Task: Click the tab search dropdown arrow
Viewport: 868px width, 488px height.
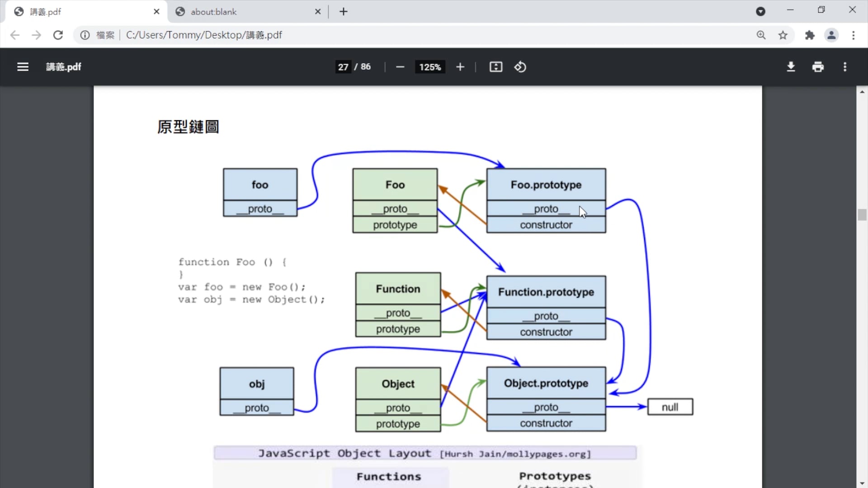Action: pyautogui.click(x=760, y=12)
